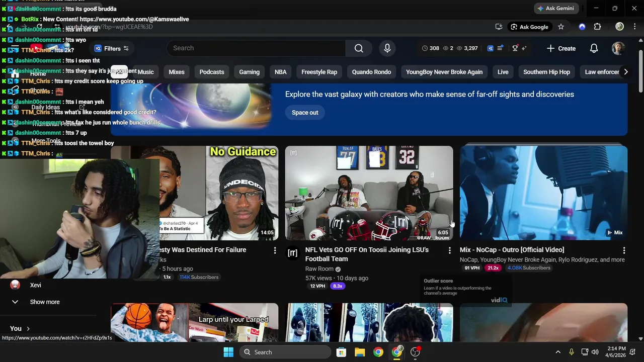Select the Live topic chip
644x362 pixels.
point(503,72)
